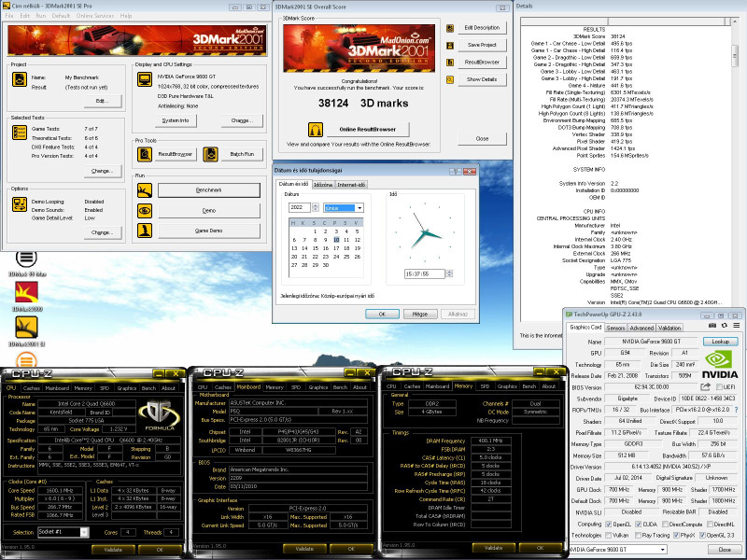747x560 pixels.
Task: Click the magnifier icon next to Show Details
Action: pos(450,79)
